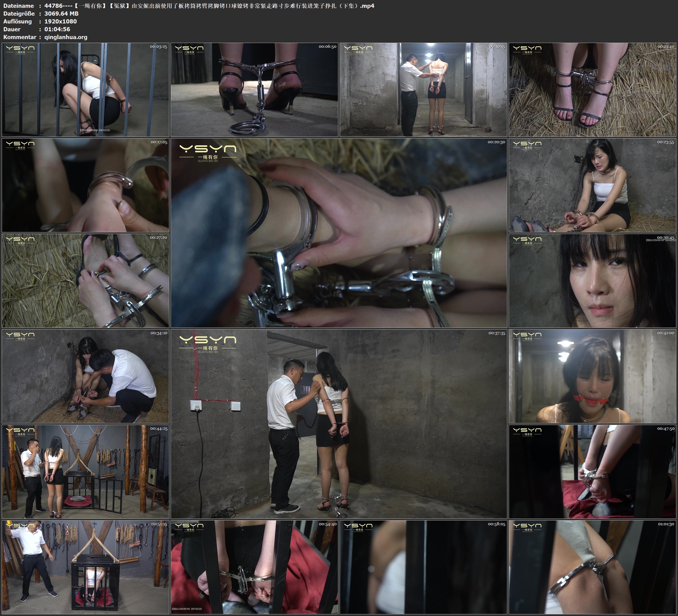Select the 00:58:05 frame

click(x=423, y=567)
